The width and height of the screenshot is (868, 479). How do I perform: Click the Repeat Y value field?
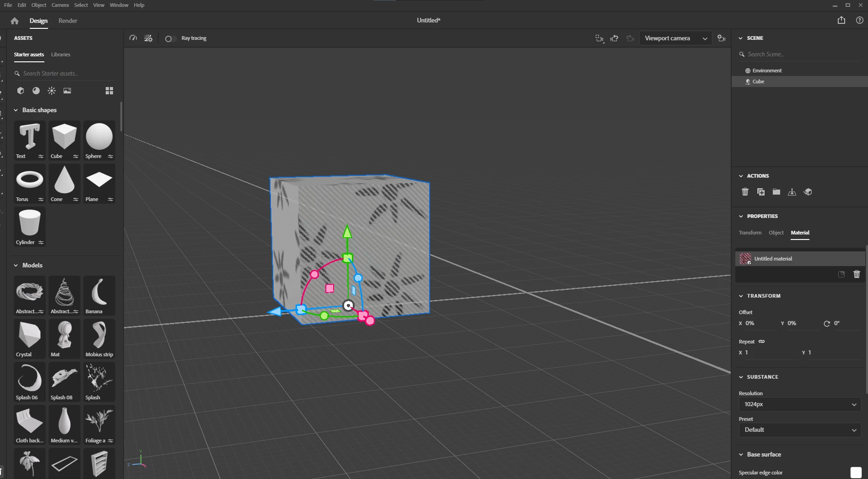tap(834, 353)
